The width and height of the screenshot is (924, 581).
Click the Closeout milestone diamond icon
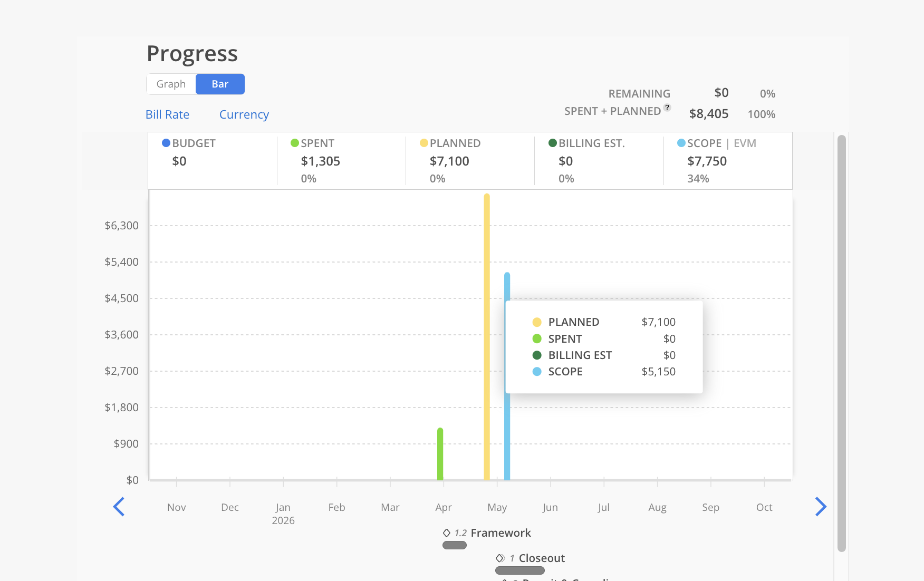pos(500,558)
